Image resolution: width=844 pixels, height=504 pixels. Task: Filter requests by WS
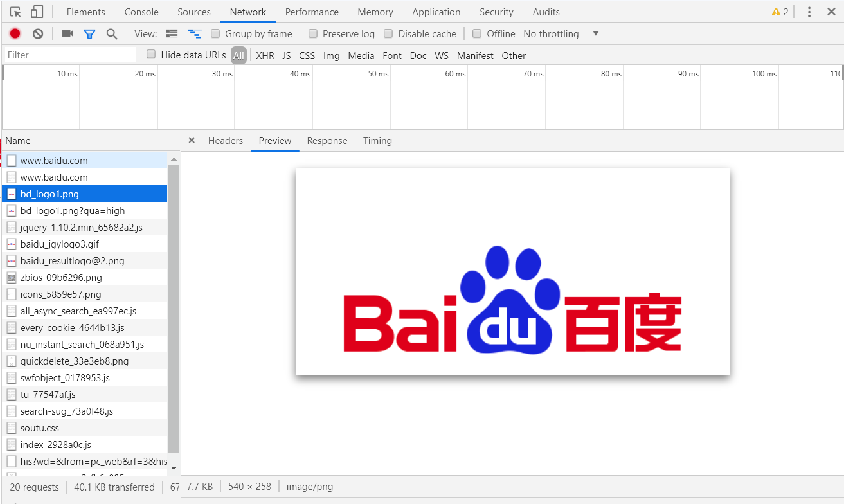point(442,55)
